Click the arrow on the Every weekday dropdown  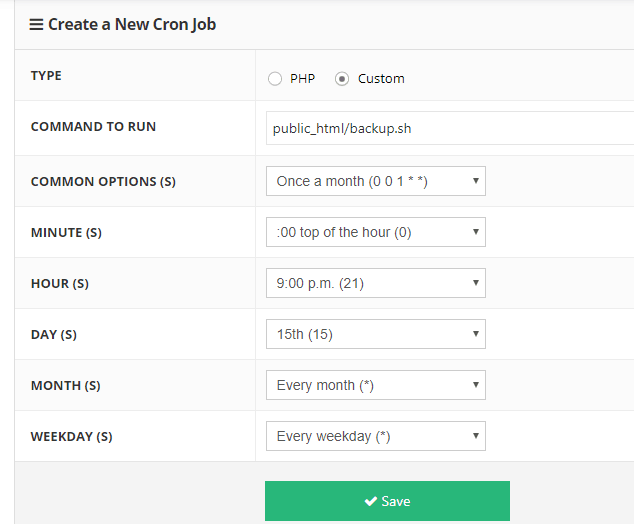(475, 436)
